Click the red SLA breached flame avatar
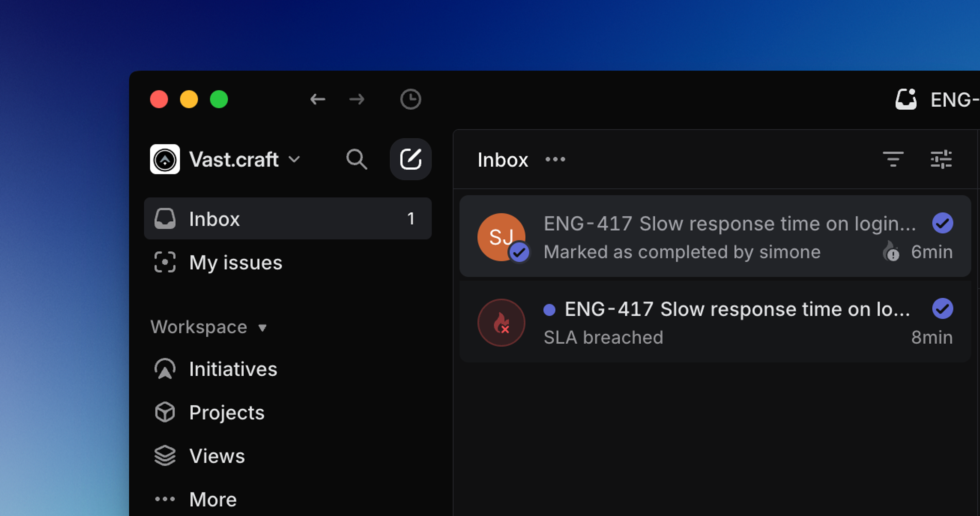980x516 pixels. (502, 323)
